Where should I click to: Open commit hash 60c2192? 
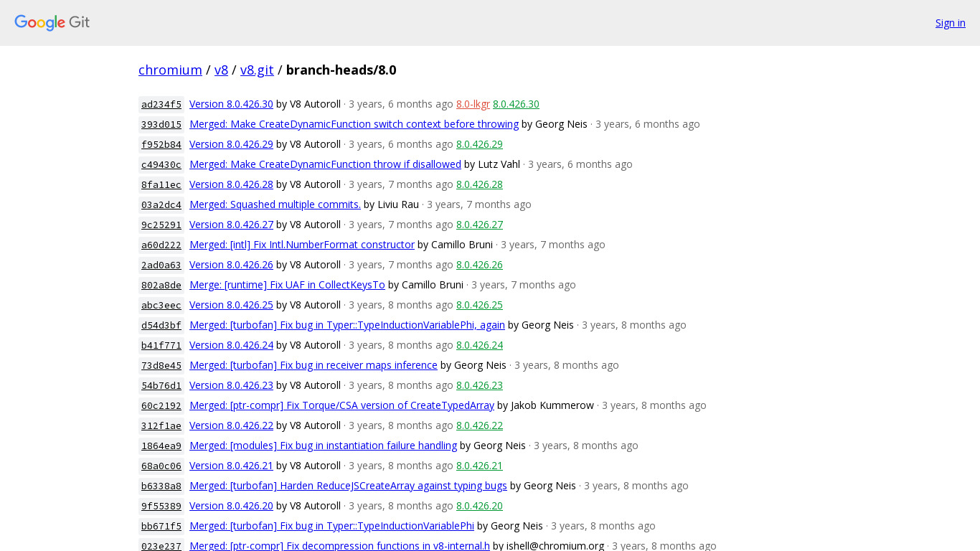tap(161, 405)
